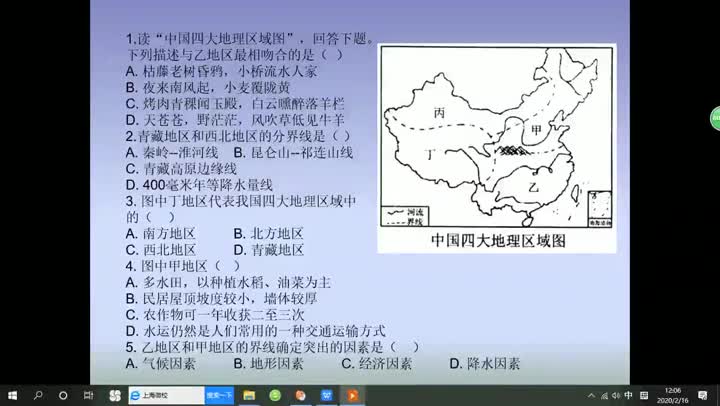
Task: Expand hidden system tray icons
Action: click(x=591, y=395)
